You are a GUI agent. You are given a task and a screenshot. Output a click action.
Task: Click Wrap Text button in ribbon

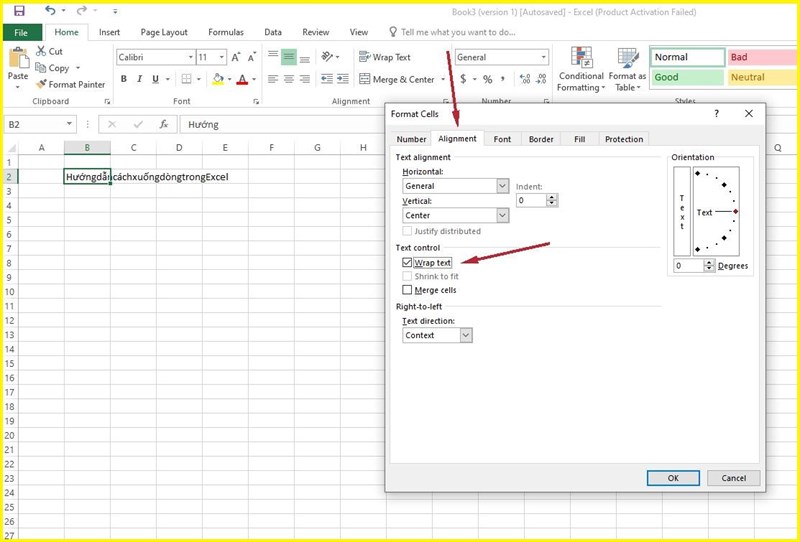point(385,57)
